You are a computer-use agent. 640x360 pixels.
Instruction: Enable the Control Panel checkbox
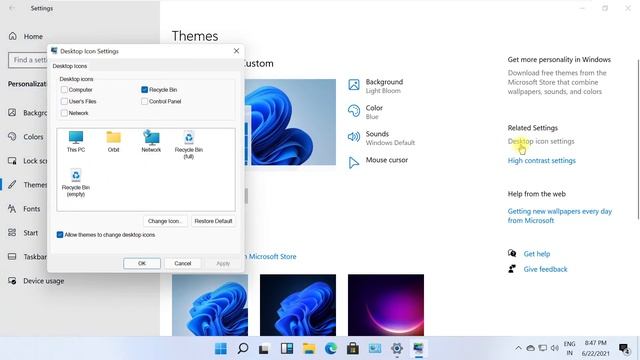(144, 101)
